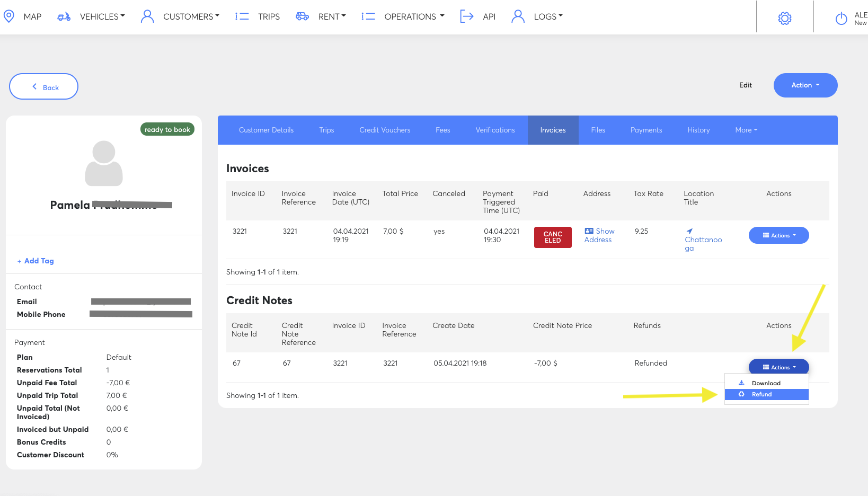Click the Vehicles scooter icon
The width and height of the screenshot is (868, 496).
(64, 17)
